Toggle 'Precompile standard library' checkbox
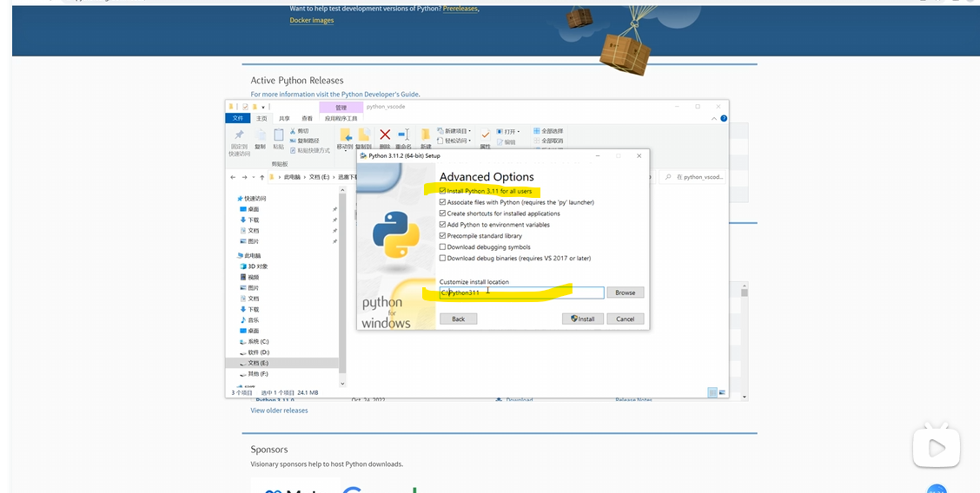 pyautogui.click(x=443, y=236)
